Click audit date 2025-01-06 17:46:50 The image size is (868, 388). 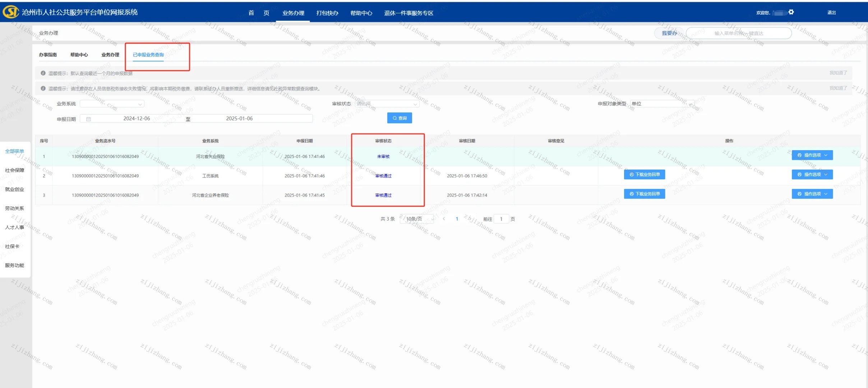point(467,176)
